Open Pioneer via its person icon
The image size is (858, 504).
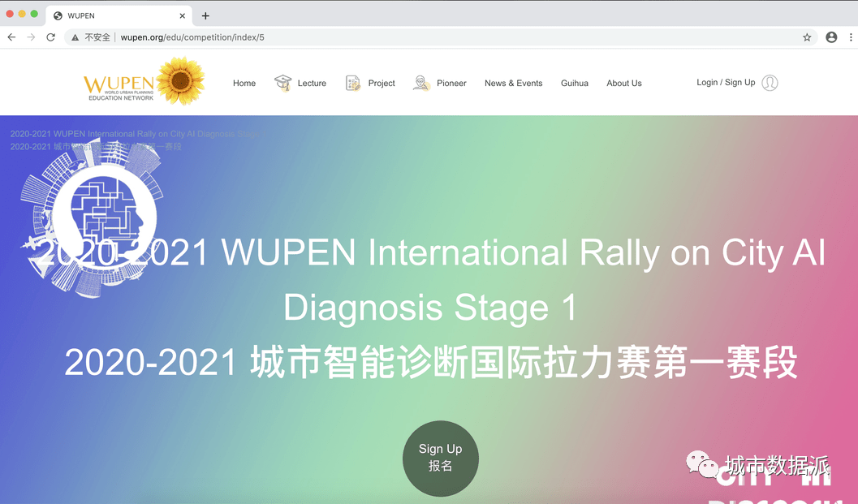pyautogui.click(x=420, y=82)
